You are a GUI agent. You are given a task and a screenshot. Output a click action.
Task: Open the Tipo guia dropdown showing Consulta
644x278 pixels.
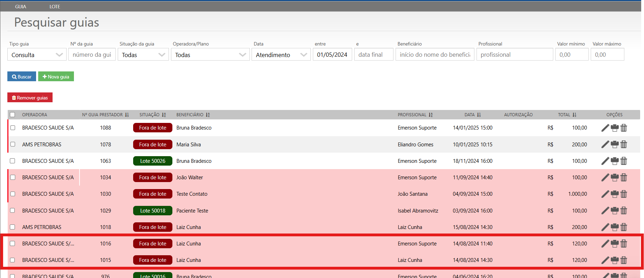(x=37, y=55)
